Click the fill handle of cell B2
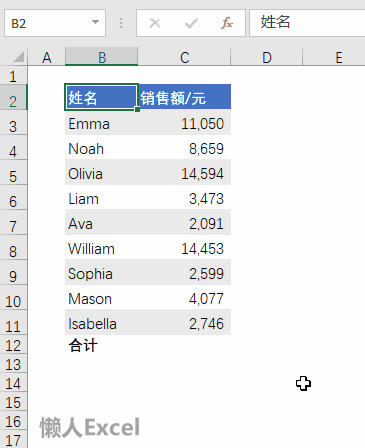 tap(137, 109)
